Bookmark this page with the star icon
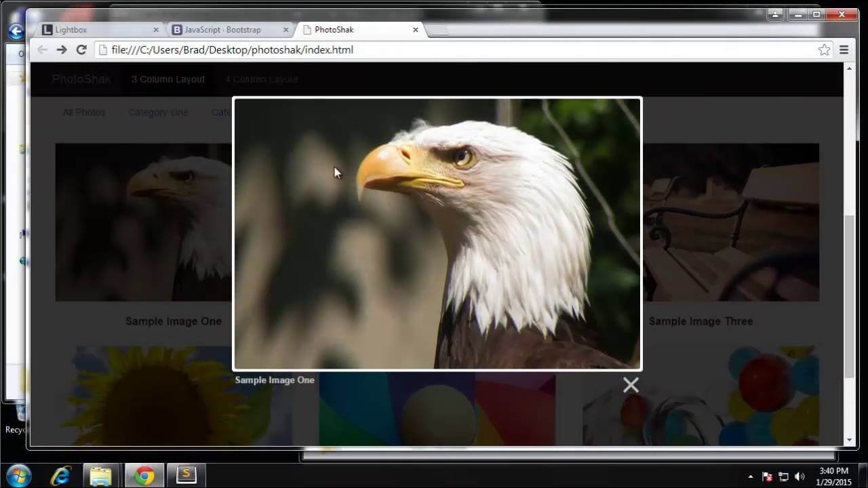This screenshot has height=488, width=868. pos(824,49)
